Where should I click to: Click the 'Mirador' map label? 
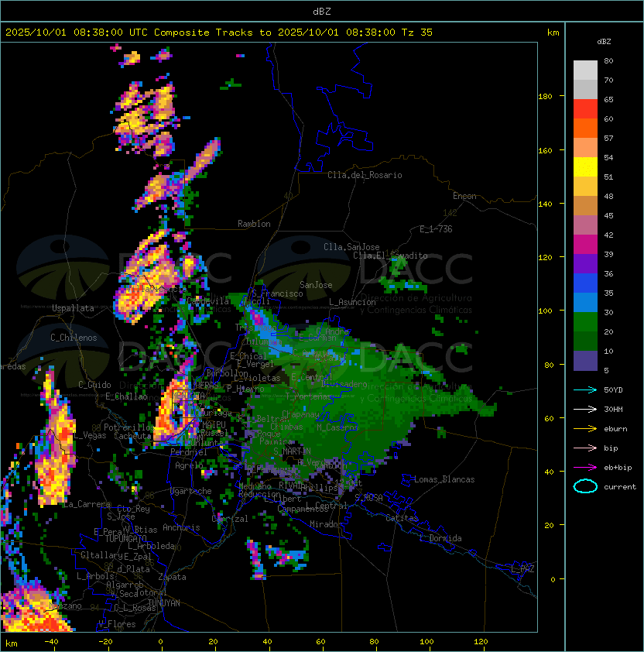pos(327,524)
